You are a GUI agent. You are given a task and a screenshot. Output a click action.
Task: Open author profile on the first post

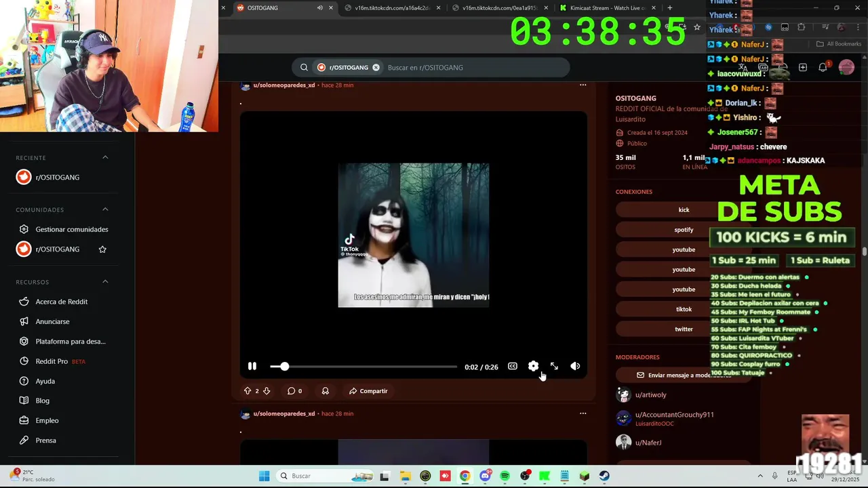pyautogui.click(x=284, y=85)
